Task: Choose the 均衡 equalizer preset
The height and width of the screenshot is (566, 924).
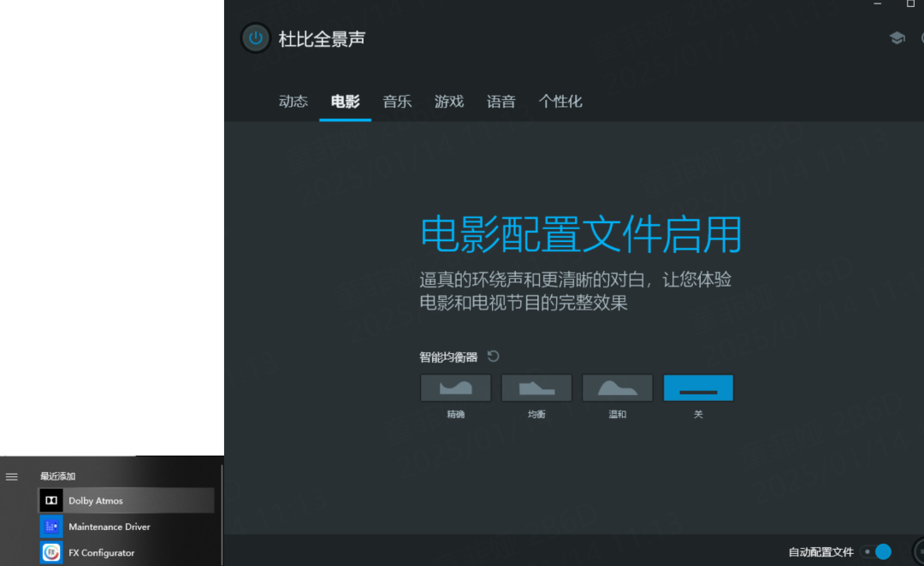Action: tap(536, 387)
